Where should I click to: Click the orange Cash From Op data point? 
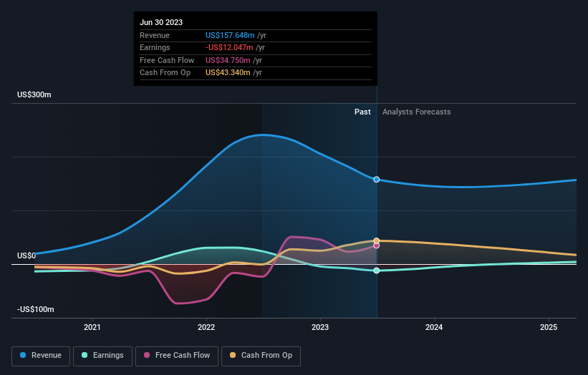click(x=377, y=241)
